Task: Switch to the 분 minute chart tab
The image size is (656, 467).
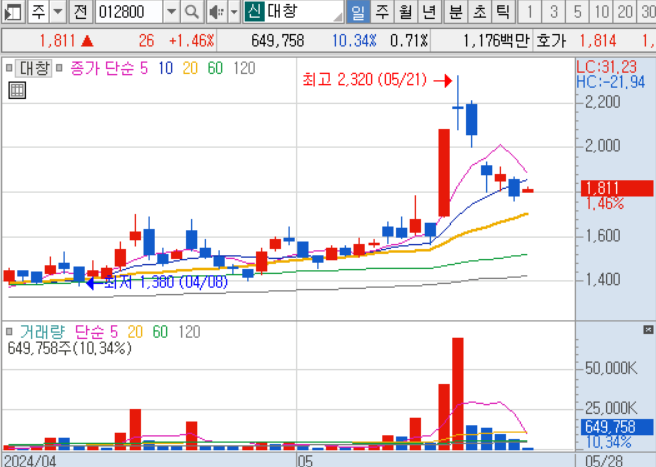Action: tap(456, 12)
